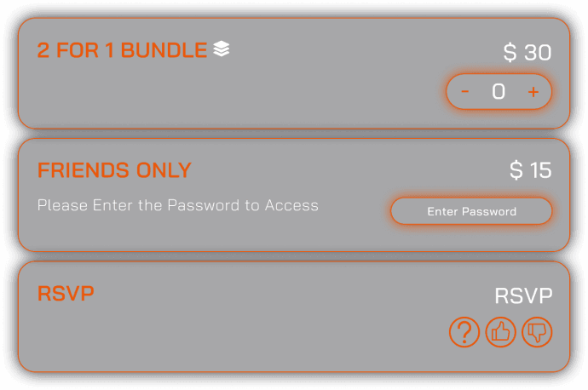Select the question mark maybe RSVP icon
The width and height of the screenshot is (588, 390).
464,332
